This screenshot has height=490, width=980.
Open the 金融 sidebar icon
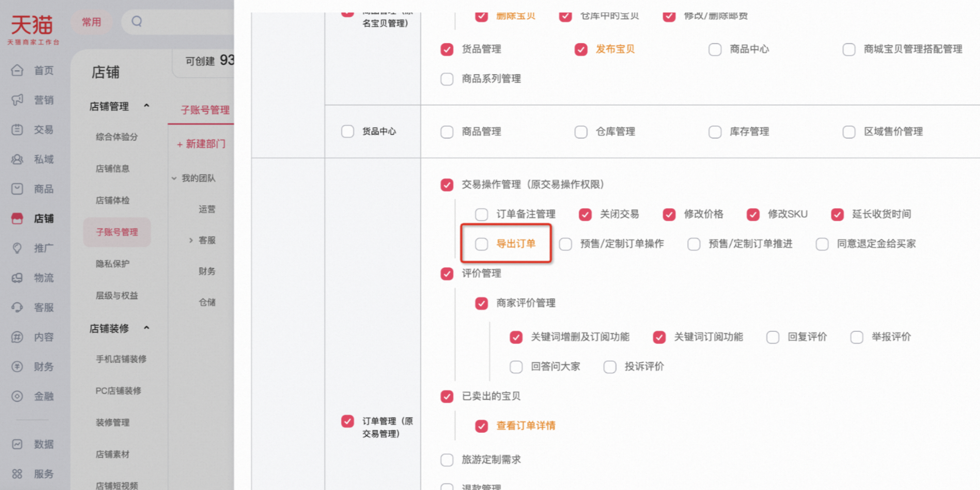[17, 396]
